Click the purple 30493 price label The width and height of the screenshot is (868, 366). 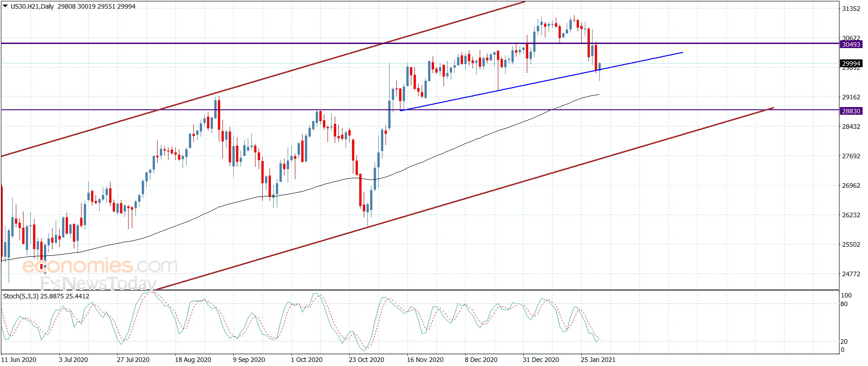851,44
